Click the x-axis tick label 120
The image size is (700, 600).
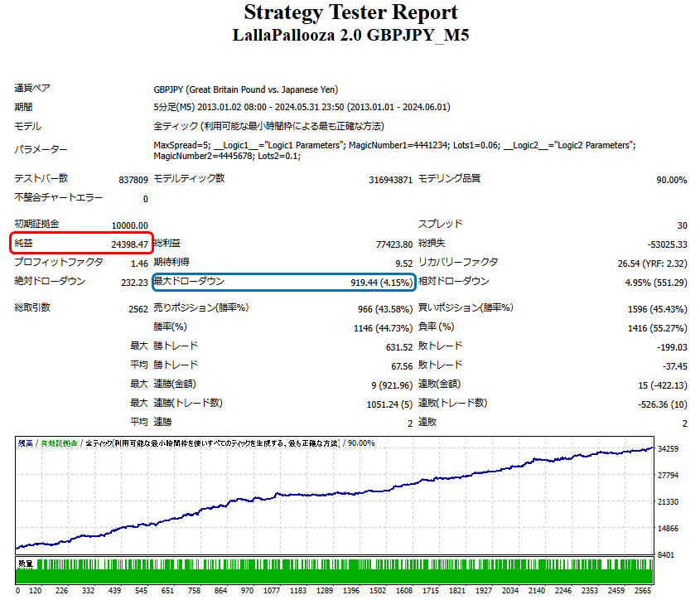36,591
